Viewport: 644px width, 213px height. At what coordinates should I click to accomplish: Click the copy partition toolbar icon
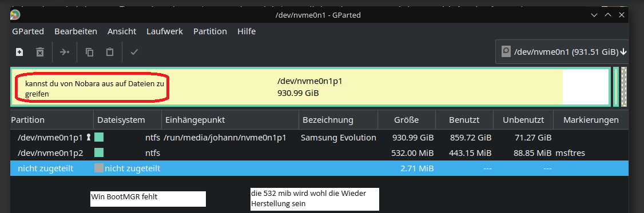tap(90, 52)
